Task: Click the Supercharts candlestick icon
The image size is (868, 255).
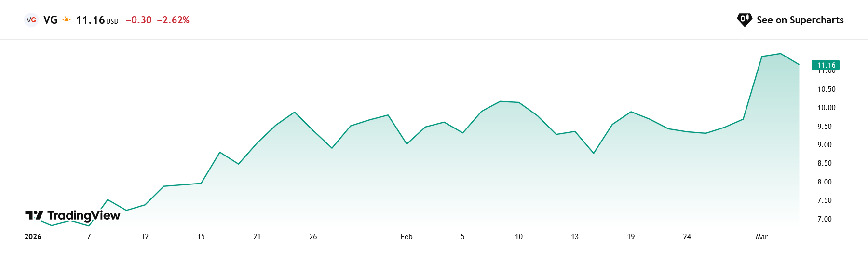Action: [x=745, y=19]
